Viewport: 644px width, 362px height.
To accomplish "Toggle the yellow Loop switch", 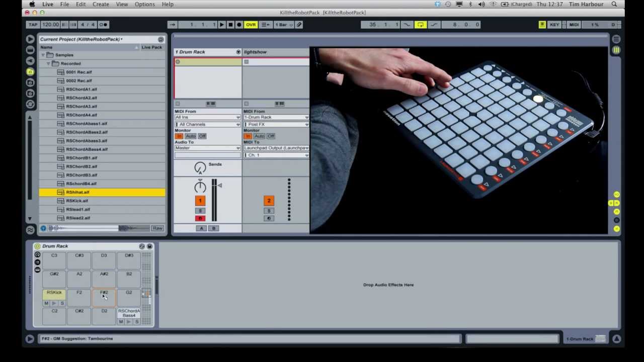I will (x=420, y=25).
